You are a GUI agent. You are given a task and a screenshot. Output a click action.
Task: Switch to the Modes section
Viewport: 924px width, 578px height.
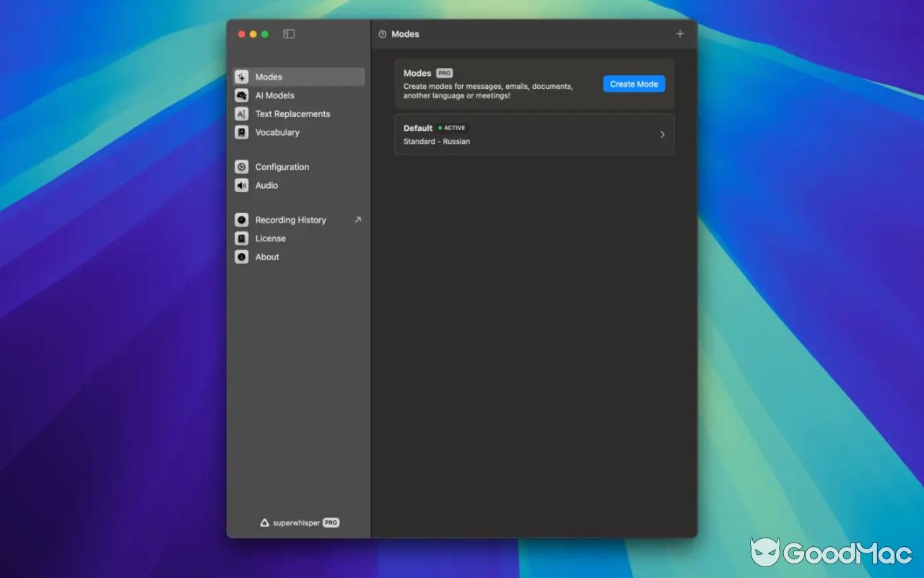[x=268, y=77]
